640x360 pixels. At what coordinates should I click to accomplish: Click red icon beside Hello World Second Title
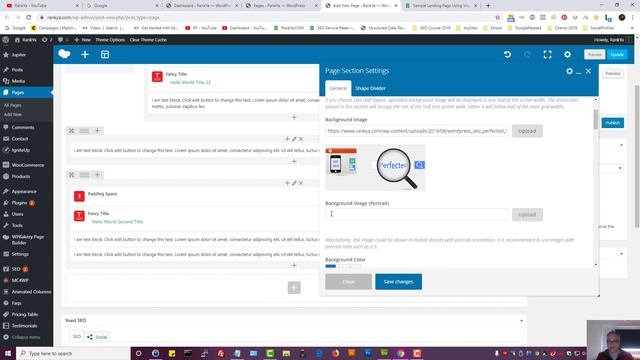point(79,216)
